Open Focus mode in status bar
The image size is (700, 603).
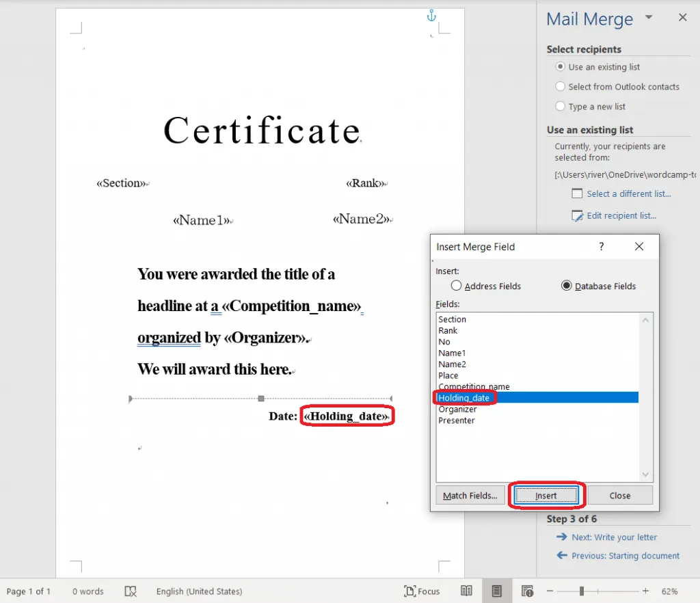[422, 591]
